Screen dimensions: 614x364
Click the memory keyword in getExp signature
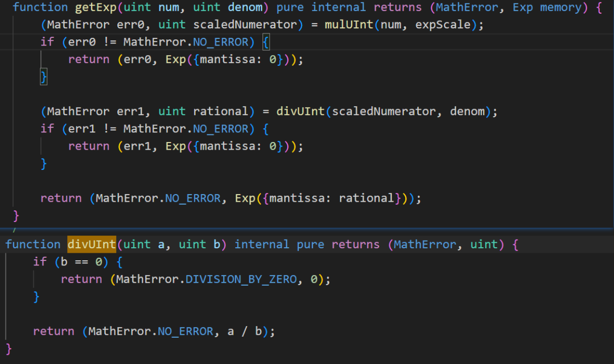click(561, 8)
